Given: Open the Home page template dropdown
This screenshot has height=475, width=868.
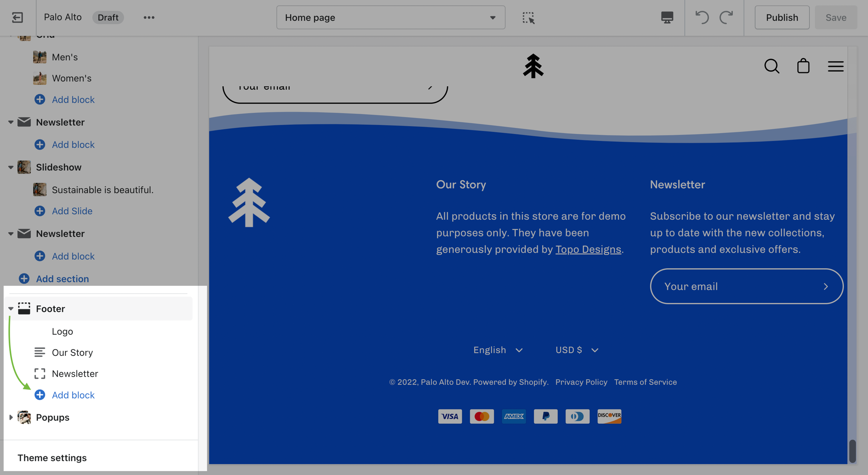Looking at the screenshot, I should coord(390,17).
